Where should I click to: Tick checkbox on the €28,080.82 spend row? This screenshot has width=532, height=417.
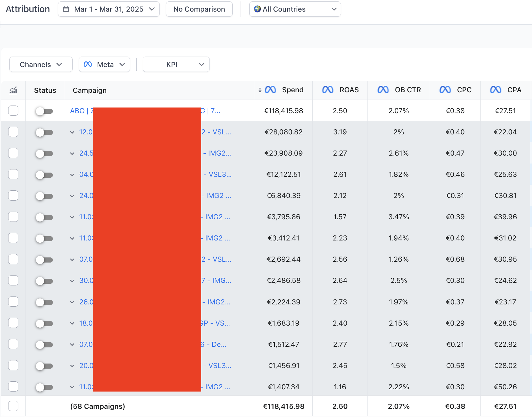(13, 132)
